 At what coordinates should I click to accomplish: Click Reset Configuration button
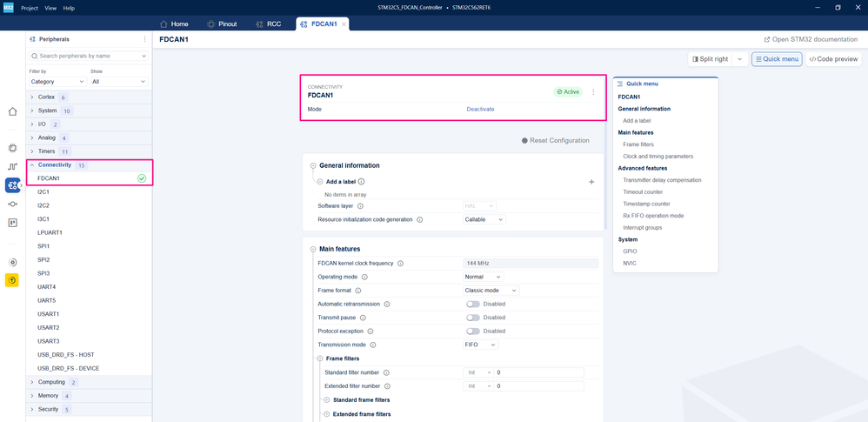click(x=555, y=141)
